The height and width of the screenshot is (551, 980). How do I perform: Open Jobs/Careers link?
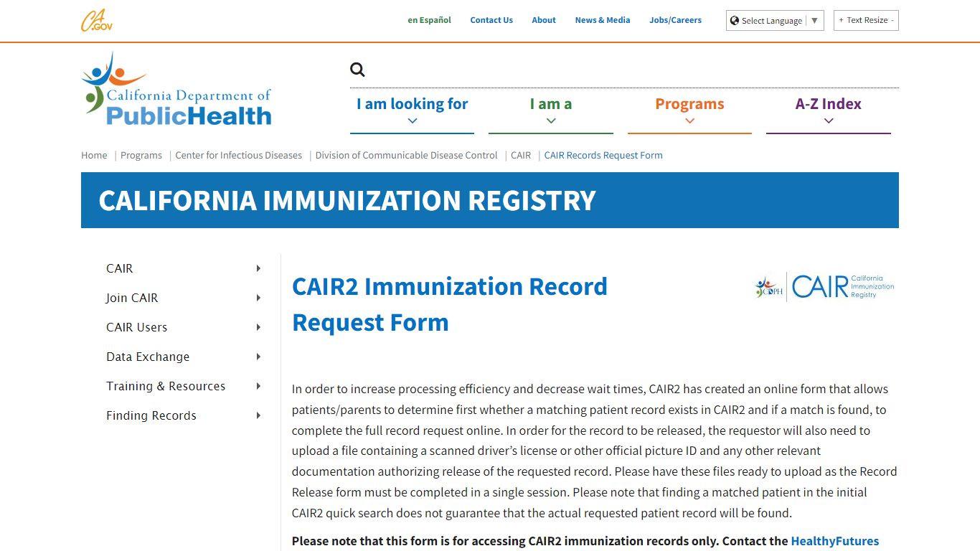point(676,20)
